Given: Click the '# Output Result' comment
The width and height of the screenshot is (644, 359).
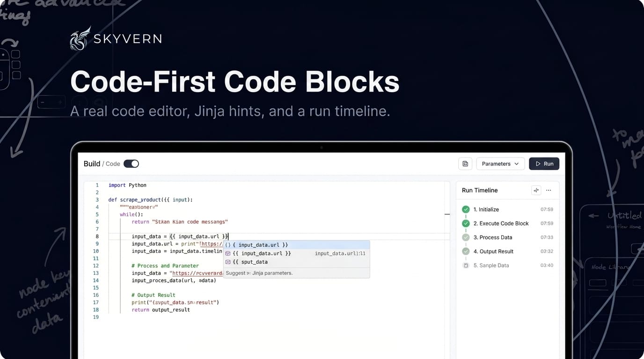Looking at the screenshot, I should click(154, 295).
